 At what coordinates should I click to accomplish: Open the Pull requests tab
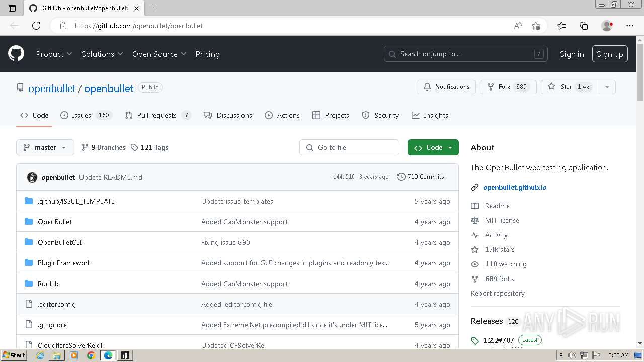(158, 115)
